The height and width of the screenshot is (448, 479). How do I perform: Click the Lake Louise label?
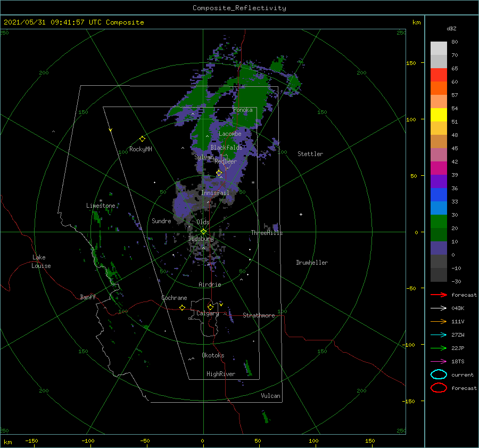(x=41, y=262)
